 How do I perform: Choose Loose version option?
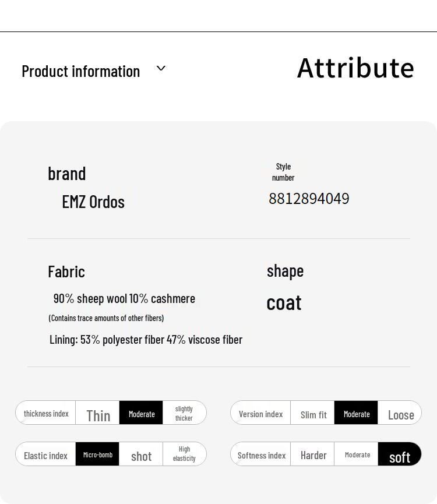tap(400, 414)
